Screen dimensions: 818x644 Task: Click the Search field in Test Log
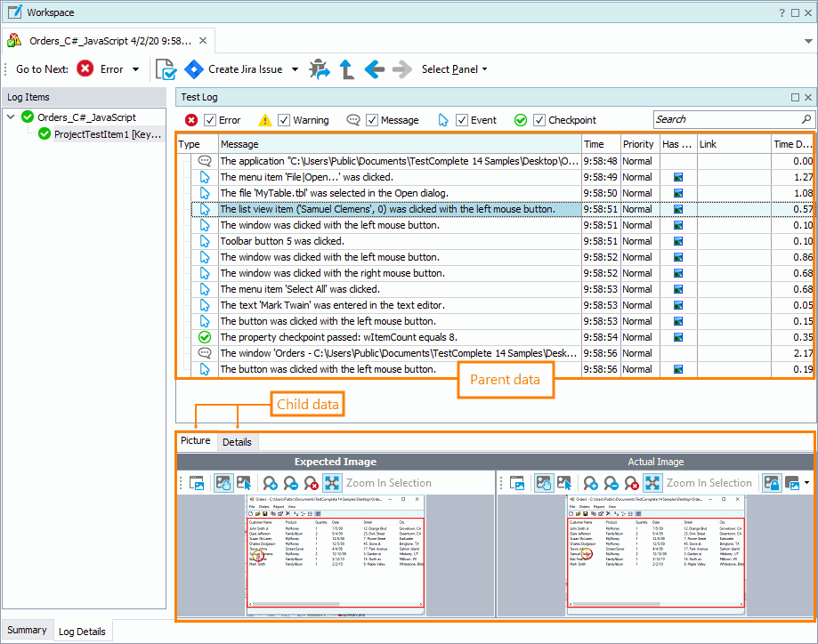[x=727, y=119]
